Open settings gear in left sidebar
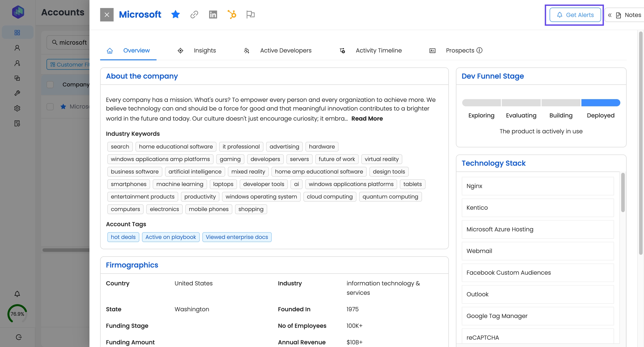 pyautogui.click(x=17, y=108)
